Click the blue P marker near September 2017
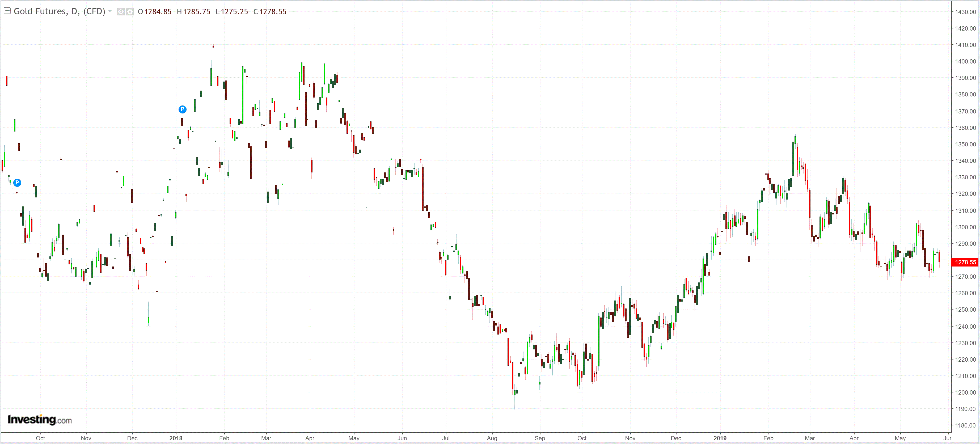Viewport: 980px width, 444px height. click(x=17, y=183)
